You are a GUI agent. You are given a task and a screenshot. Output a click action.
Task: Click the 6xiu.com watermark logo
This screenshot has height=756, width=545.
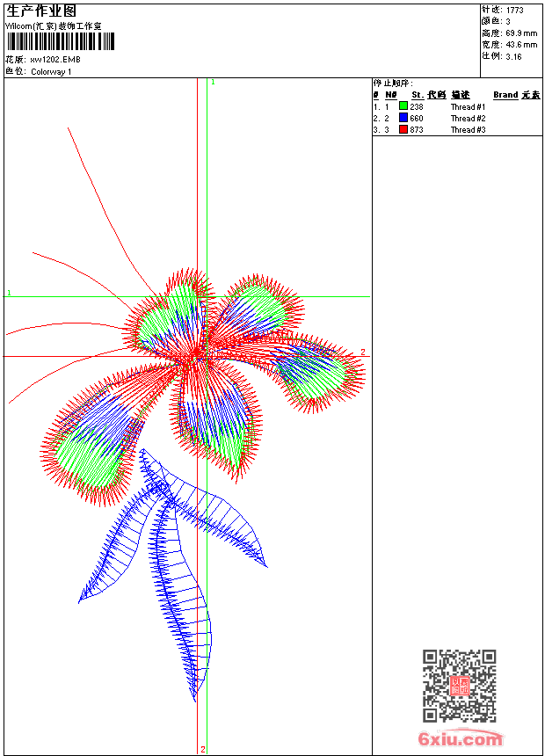click(x=460, y=739)
